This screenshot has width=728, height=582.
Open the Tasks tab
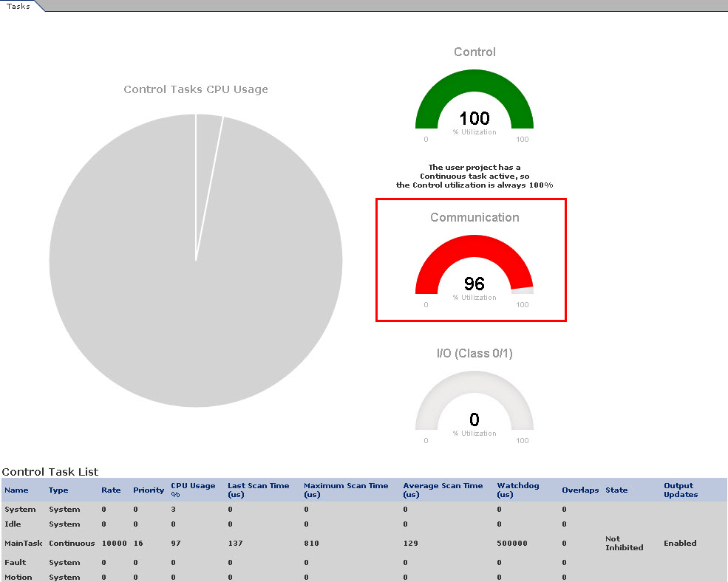pos(18,6)
